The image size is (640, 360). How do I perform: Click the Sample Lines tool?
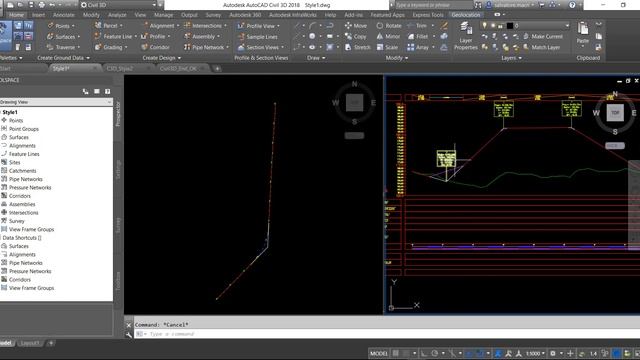pos(258,36)
